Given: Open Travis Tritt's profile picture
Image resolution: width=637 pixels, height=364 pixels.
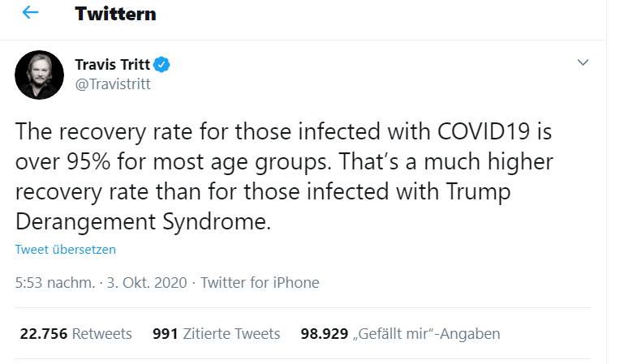Looking at the screenshot, I should click(40, 75).
